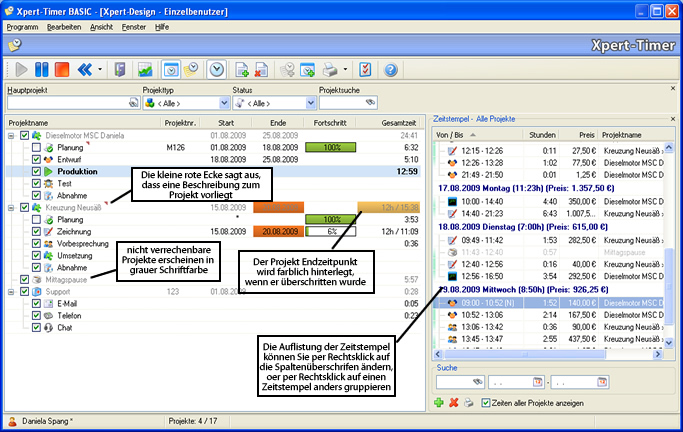Click the small printer icon below Suche
This screenshot has height=432, width=683.
click(x=469, y=403)
